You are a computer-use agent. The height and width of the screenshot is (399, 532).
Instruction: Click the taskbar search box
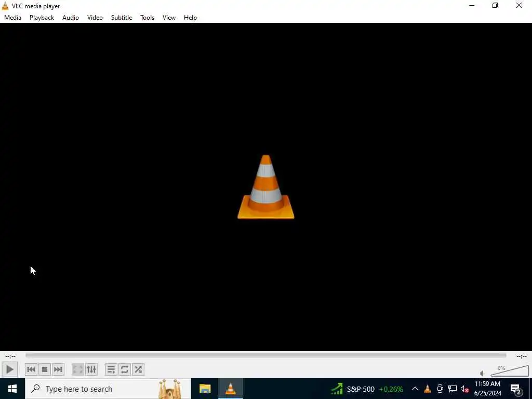tap(108, 389)
